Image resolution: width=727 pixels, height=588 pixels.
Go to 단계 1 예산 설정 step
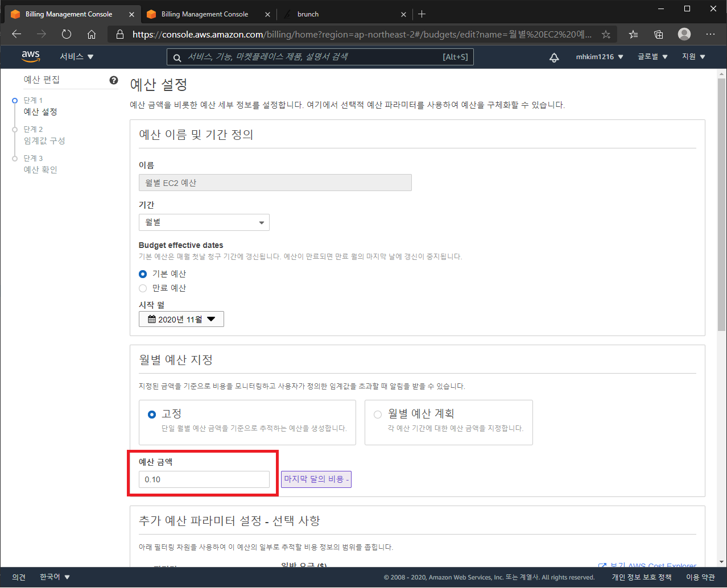click(x=40, y=106)
